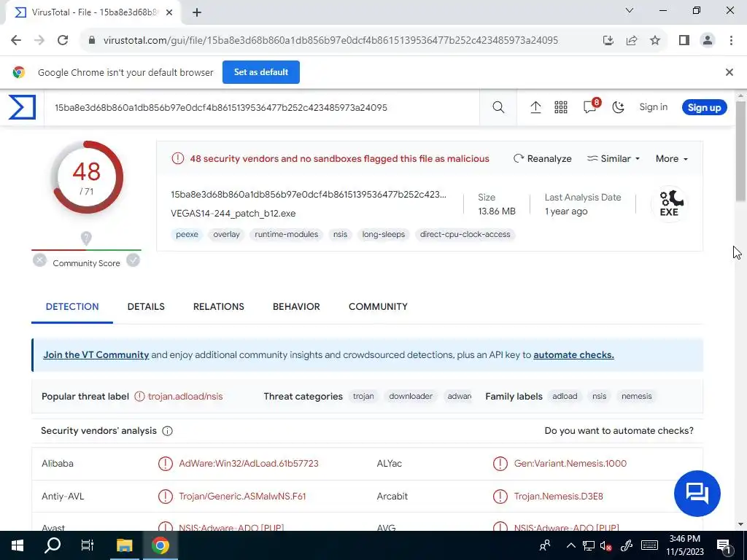The height and width of the screenshot is (560, 747).
Task: Click the 48/71 detection score gauge
Action: point(87,178)
